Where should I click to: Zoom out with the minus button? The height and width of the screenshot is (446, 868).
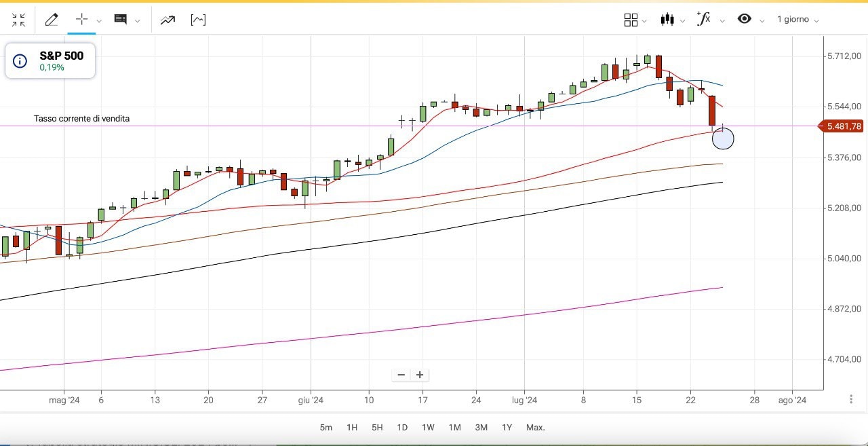401,375
